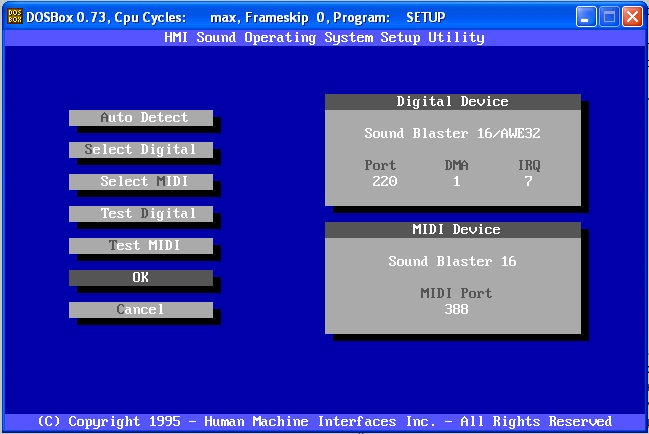Click the maximize window button

click(609, 17)
